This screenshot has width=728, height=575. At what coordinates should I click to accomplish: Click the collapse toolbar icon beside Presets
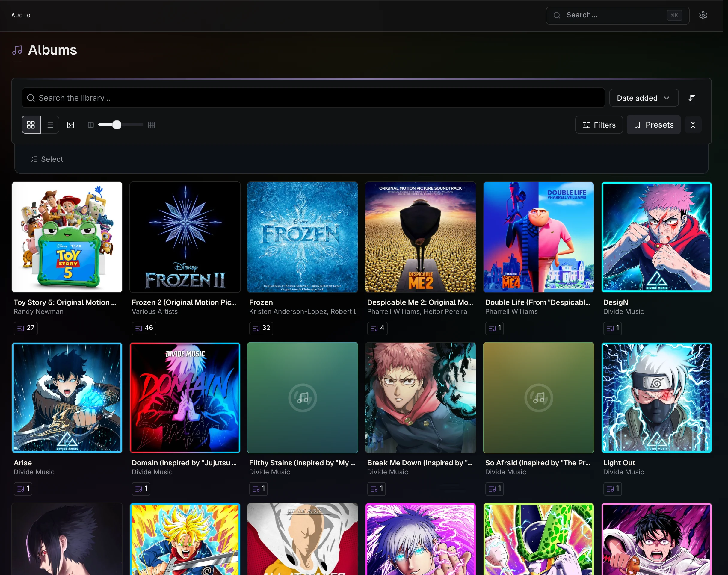click(x=693, y=125)
